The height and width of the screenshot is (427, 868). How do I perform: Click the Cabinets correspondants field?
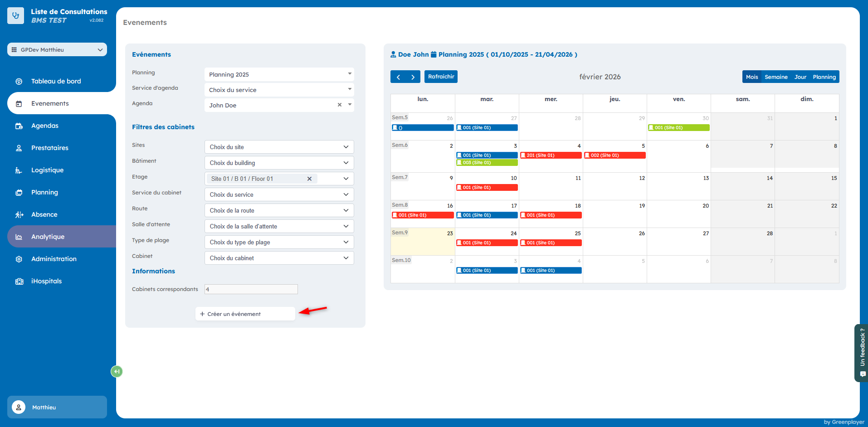(x=251, y=289)
